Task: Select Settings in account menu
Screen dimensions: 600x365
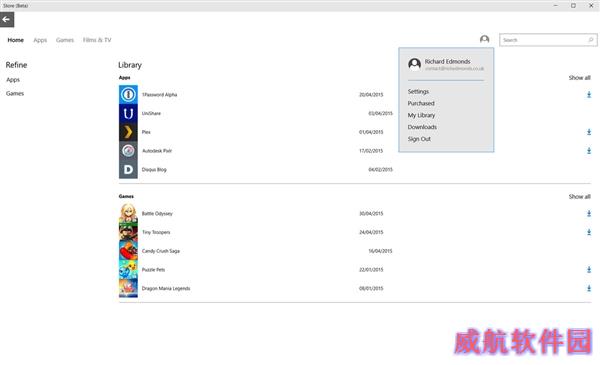Action: tap(418, 91)
